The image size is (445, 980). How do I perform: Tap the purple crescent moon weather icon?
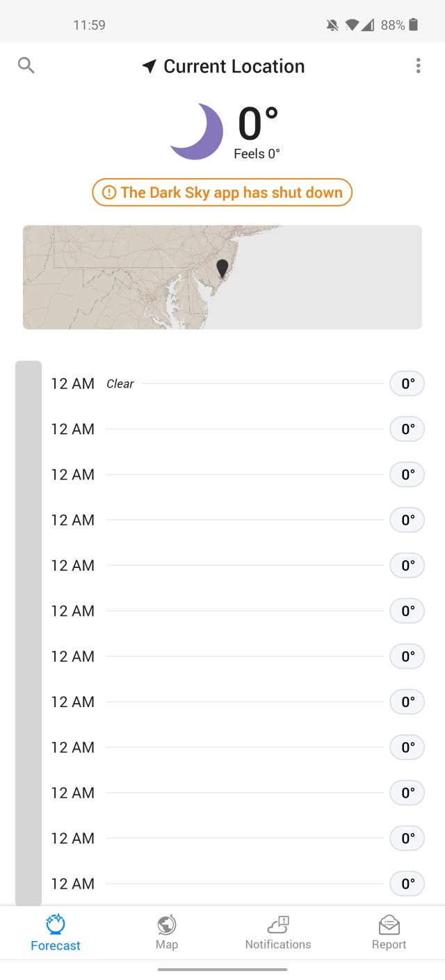pyautogui.click(x=195, y=130)
